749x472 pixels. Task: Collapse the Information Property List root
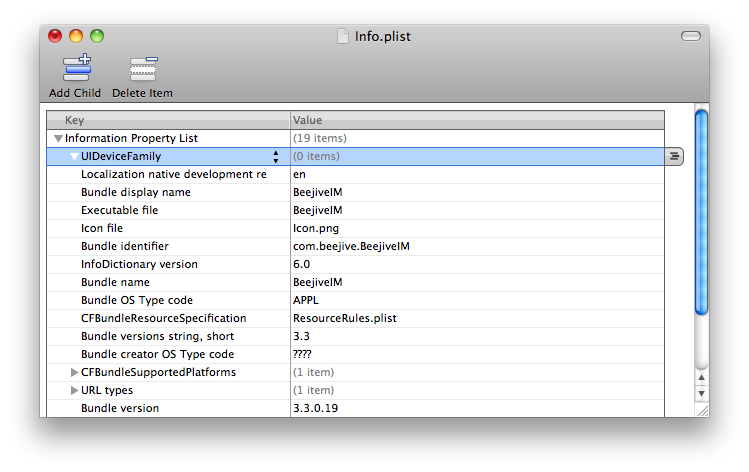click(x=59, y=139)
